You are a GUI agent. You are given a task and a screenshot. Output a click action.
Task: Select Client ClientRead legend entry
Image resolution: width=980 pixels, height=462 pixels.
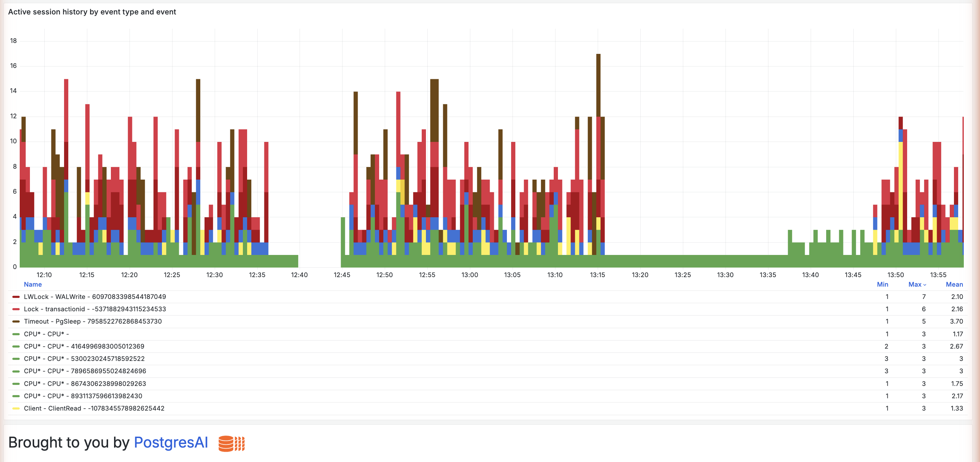point(94,408)
